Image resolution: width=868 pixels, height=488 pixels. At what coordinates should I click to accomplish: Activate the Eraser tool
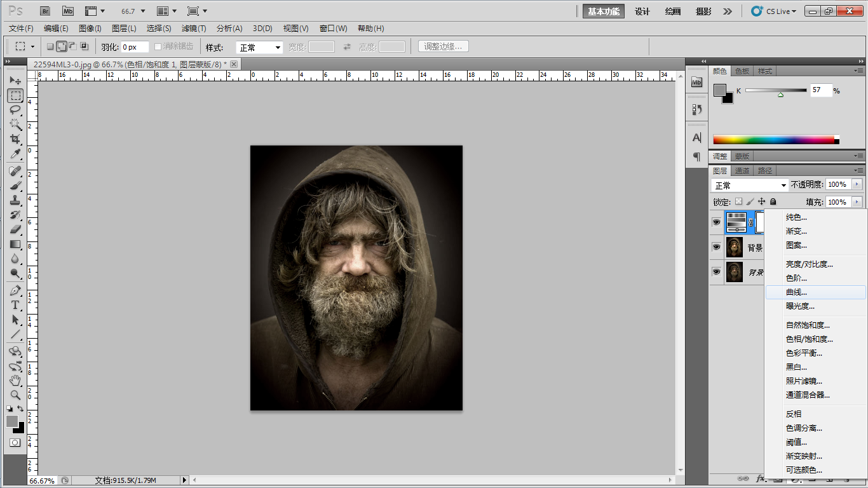[15, 229]
